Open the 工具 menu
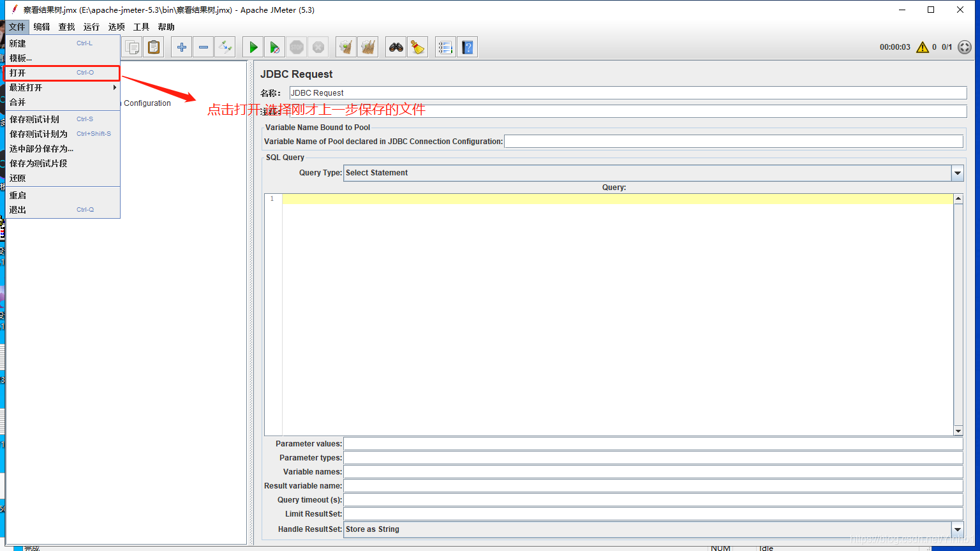This screenshot has width=980, height=551. tap(141, 27)
